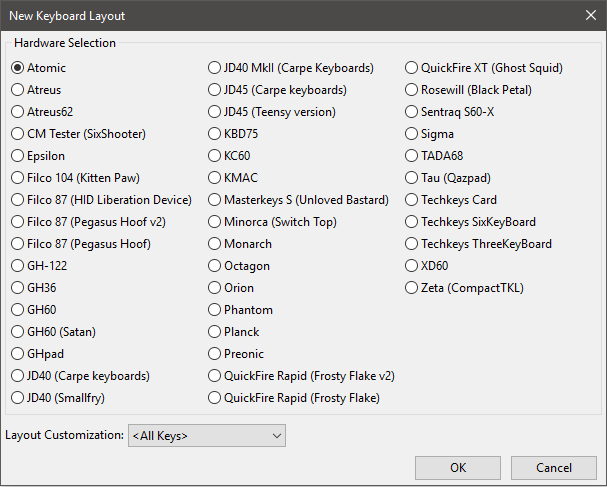
Task: Choose the Planck keyboard option
Action: (x=215, y=332)
